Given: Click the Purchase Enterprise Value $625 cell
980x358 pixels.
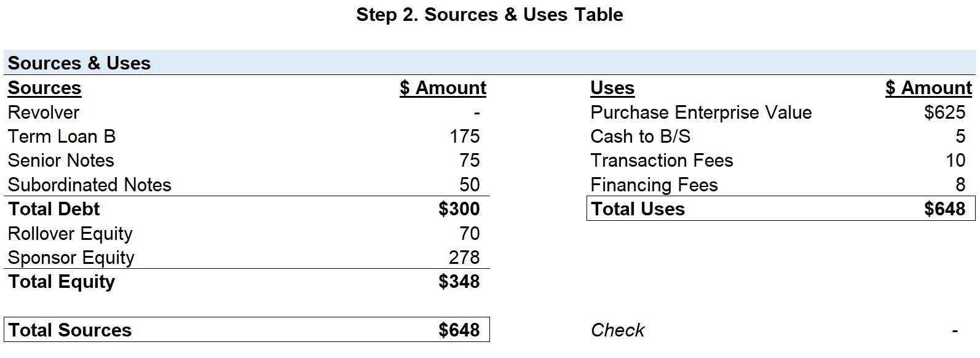Looking at the screenshot, I should [x=945, y=113].
